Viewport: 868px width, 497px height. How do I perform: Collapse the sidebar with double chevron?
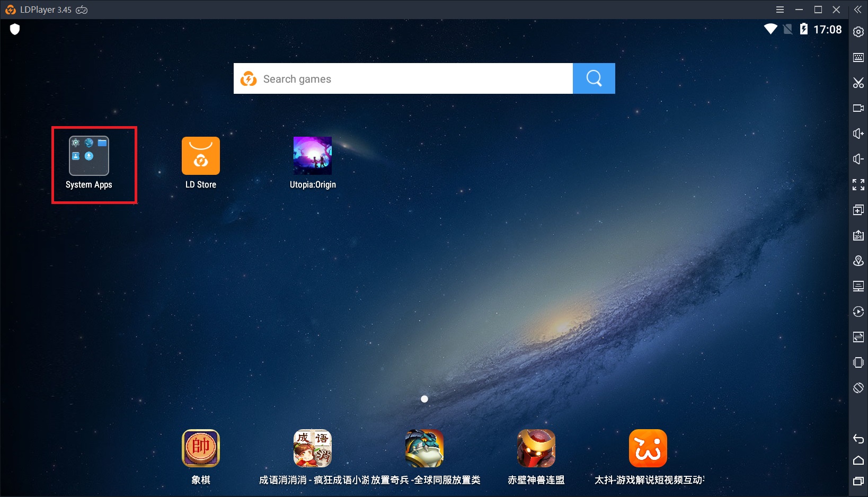coord(858,10)
